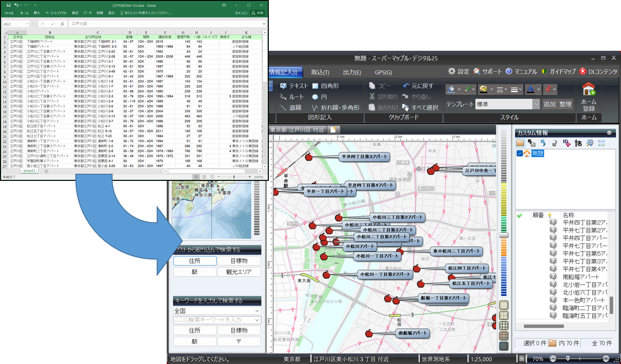621x364 pixels.
Task: Expand the Excel formula bar
Action: 264,24
